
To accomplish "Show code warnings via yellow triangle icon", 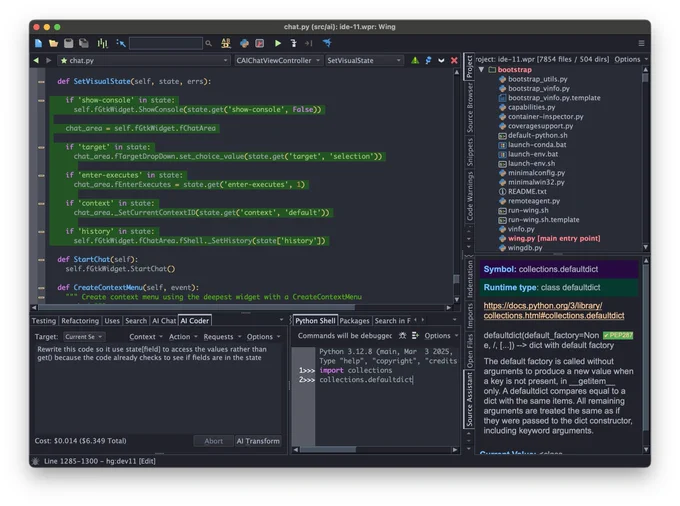I will (x=415, y=60).
